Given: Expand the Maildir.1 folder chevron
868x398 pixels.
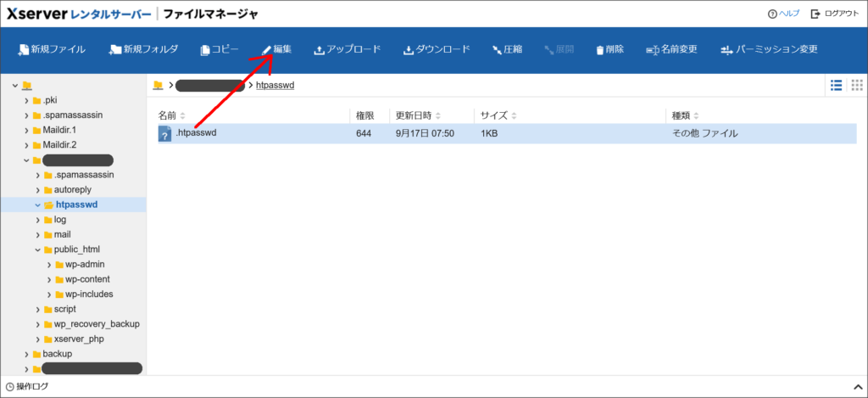Looking at the screenshot, I should click(26, 131).
